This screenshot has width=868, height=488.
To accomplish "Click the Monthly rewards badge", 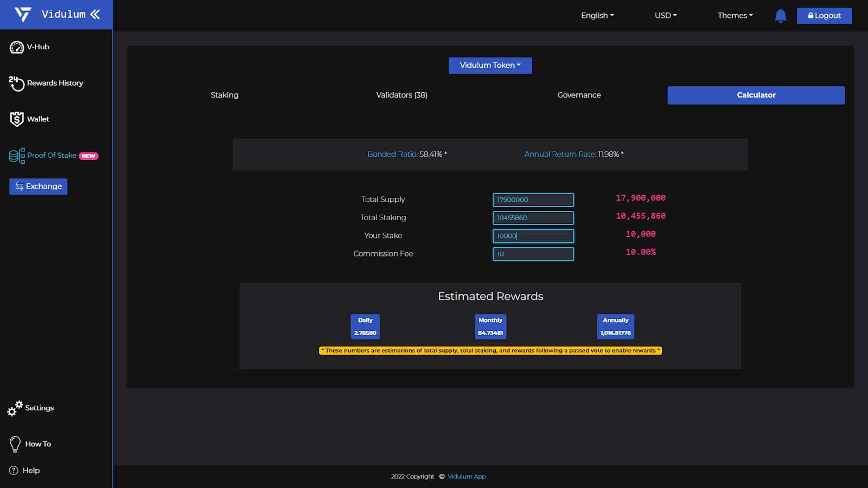I will (490, 326).
